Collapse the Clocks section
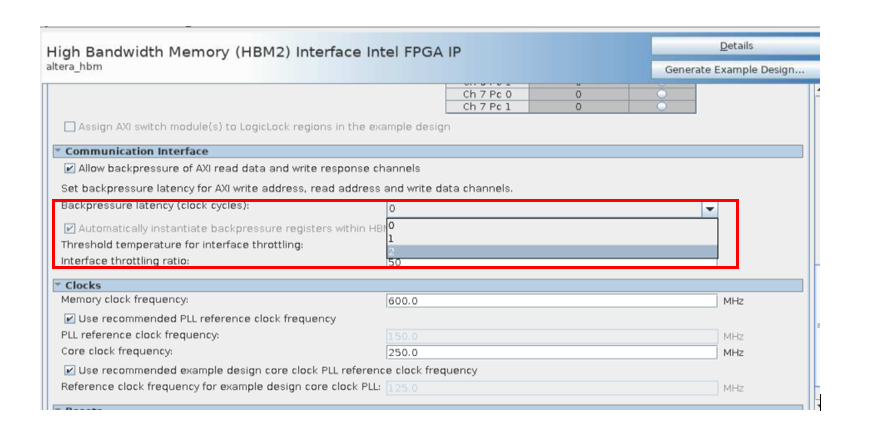Image resolution: width=869 pixels, height=445 pixels. [x=58, y=285]
